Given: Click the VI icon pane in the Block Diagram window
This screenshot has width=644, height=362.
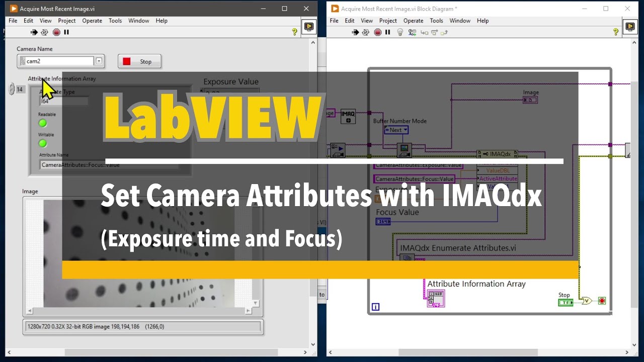Looking at the screenshot, I should [x=630, y=26].
